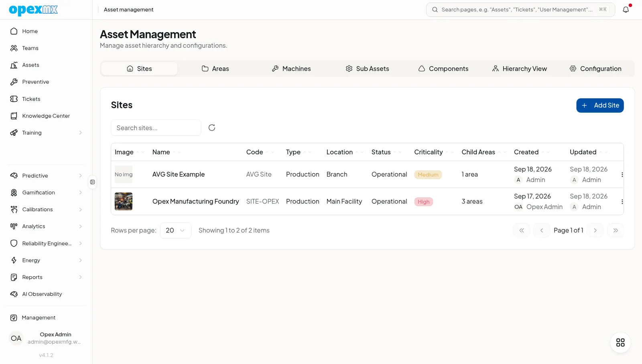642x364 pixels.
Task: Click the High criticality badge
Action: point(423,202)
